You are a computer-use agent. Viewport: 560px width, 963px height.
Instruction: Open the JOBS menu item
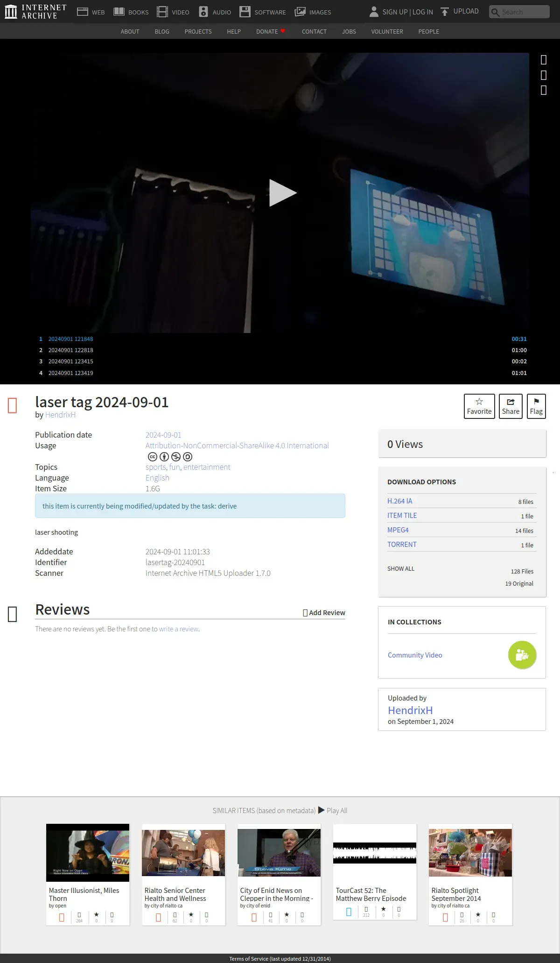pos(349,31)
